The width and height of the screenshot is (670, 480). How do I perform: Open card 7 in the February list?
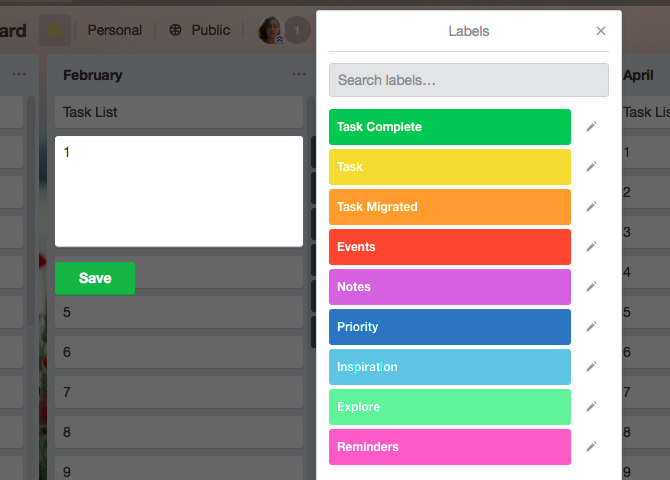[x=178, y=392]
